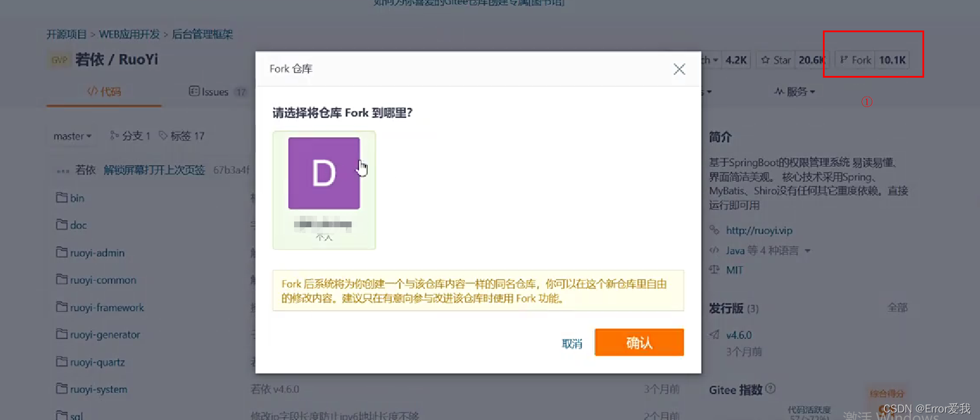
Task: Click the Gitee 指数 help icon
Action: (771, 389)
